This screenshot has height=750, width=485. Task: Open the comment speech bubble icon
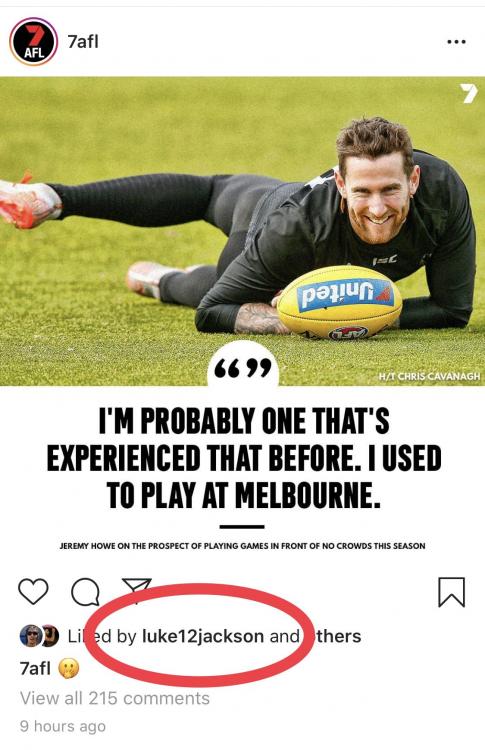click(x=86, y=593)
